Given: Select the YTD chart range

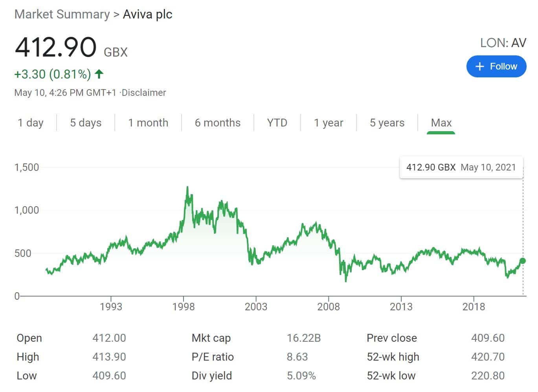Looking at the screenshot, I should click(277, 123).
